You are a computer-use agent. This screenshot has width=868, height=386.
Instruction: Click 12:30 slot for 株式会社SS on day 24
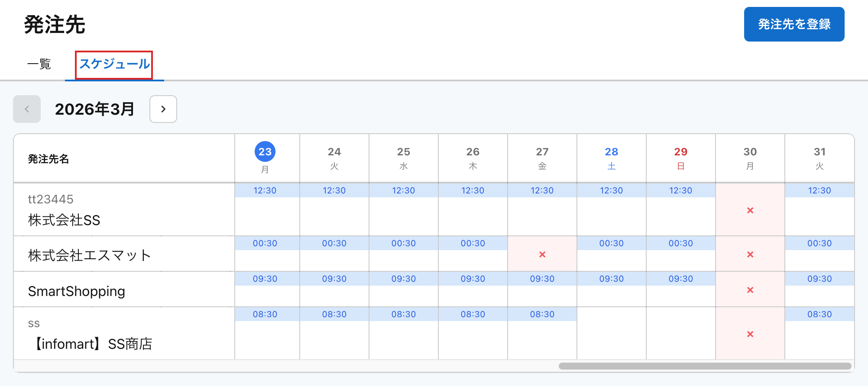click(x=334, y=190)
